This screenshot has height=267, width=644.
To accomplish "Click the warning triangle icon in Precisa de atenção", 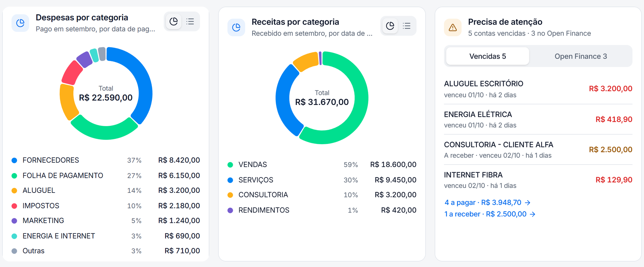I will [x=453, y=27].
